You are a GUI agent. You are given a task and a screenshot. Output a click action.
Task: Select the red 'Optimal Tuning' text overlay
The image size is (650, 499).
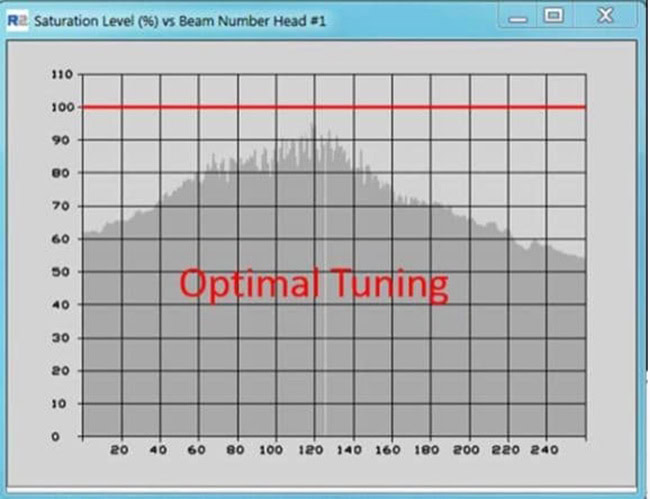(x=313, y=285)
